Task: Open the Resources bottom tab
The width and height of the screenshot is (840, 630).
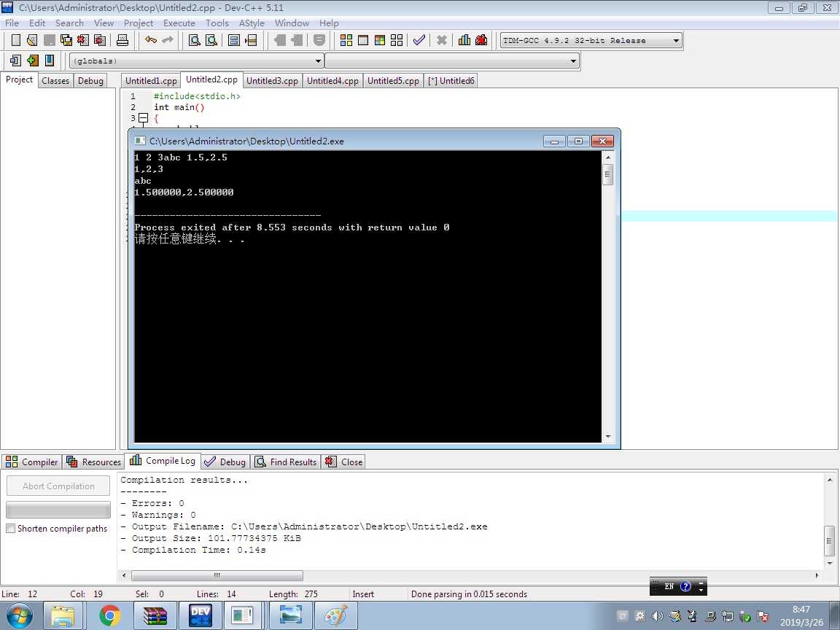Action: [x=94, y=462]
